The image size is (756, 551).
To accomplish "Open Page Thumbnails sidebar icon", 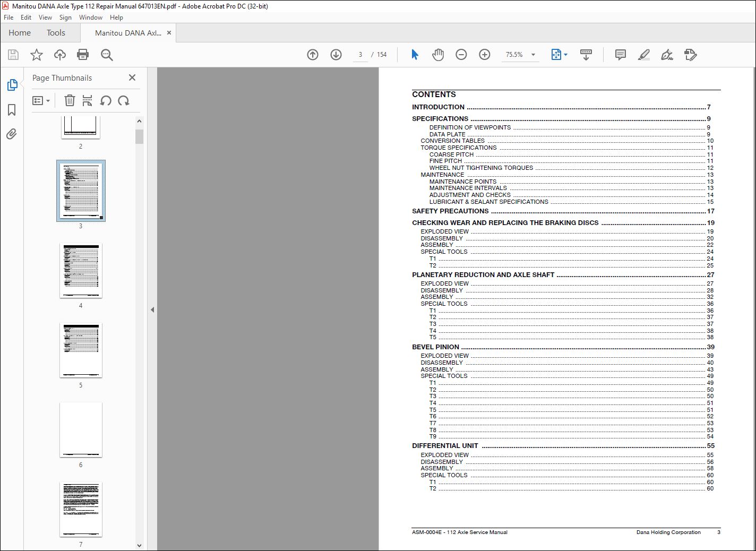I will click(x=12, y=85).
